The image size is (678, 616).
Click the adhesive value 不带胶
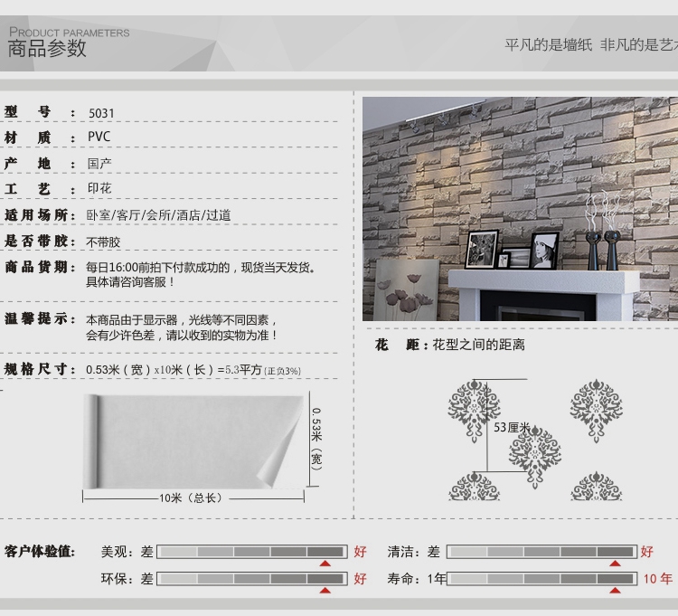(103, 242)
